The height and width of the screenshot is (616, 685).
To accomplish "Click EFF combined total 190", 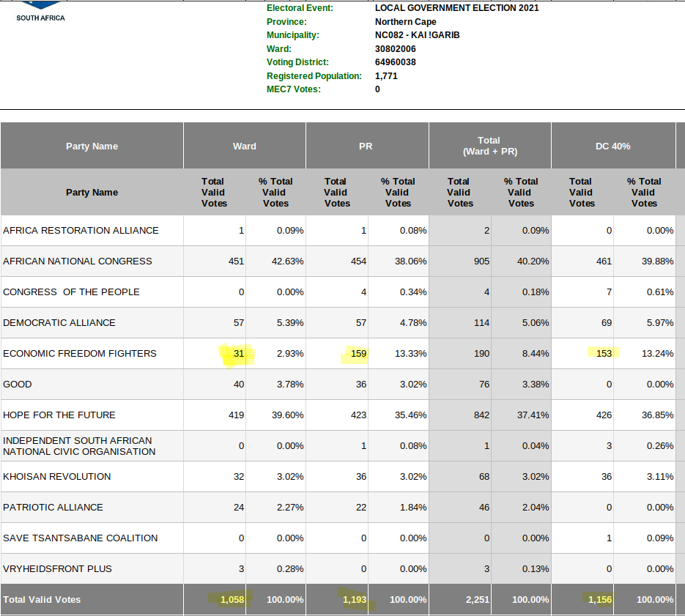I will [x=482, y=353].
